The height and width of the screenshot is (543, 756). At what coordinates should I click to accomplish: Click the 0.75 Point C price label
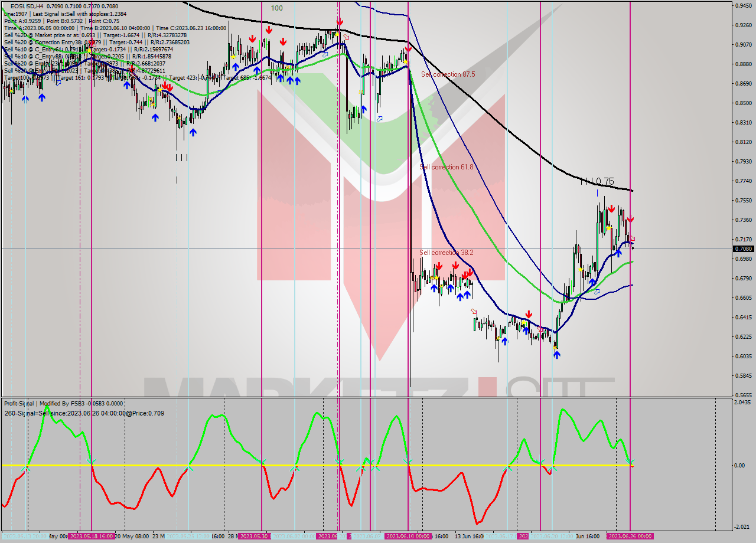605,182
